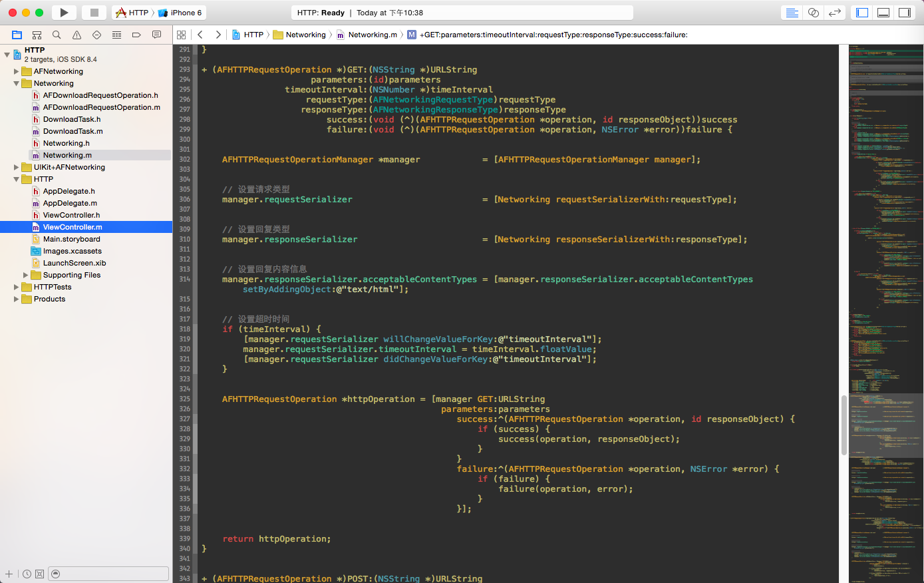The height and width of the screenshot is (583, 924).
Task: Show the Debug navigator
Action: (x=116, y=35)
